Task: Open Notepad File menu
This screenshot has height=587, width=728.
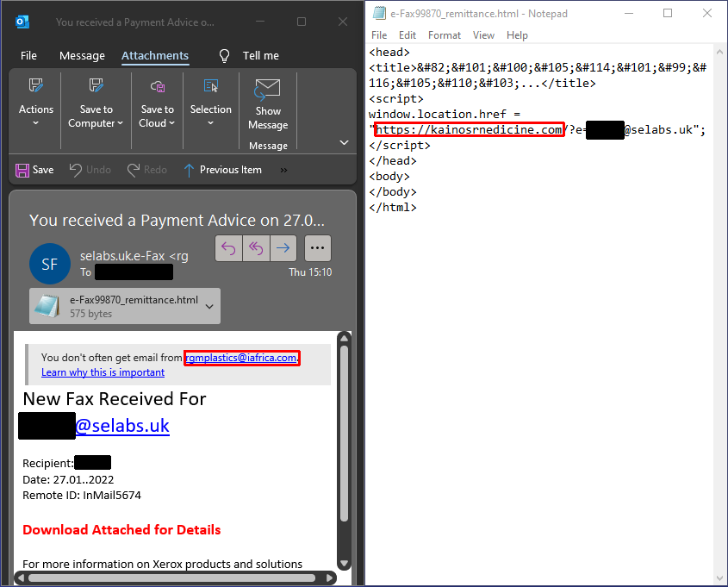Action: [379, 35]
